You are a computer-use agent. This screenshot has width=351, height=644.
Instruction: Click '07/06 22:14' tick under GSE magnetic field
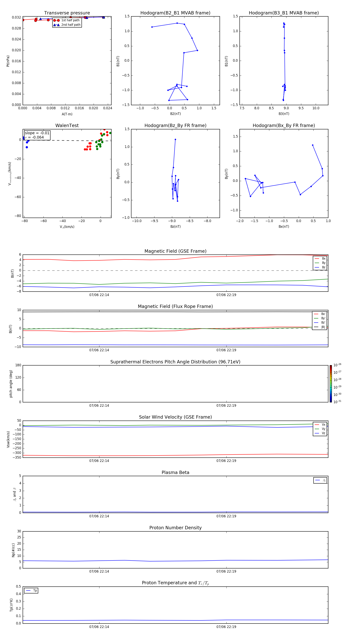click(x=99, y=295)
